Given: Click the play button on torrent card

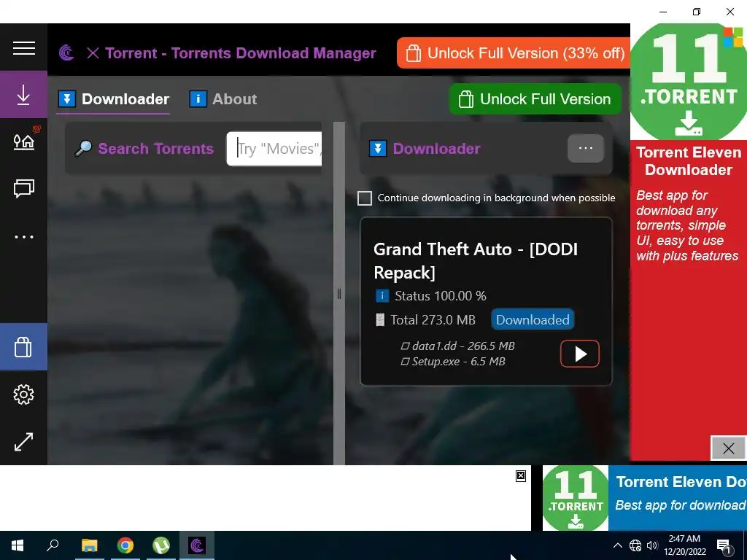Looking at the screenshot, I should pos(579,354).
